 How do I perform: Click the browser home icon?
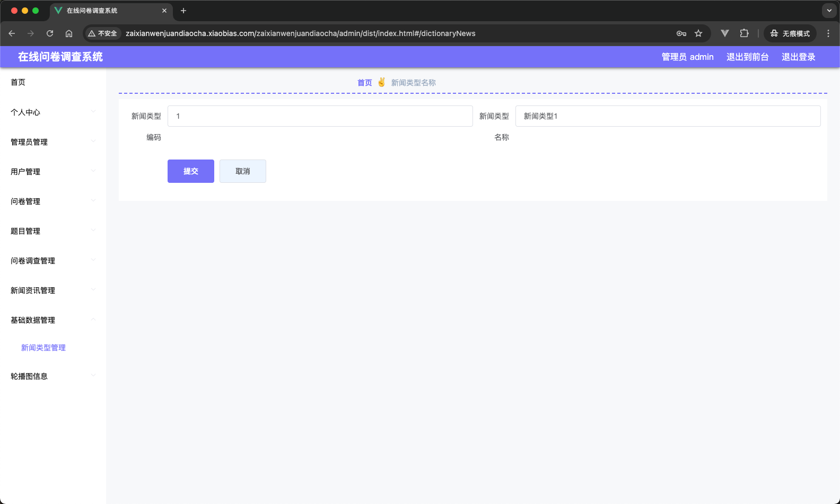click(69, 33)
